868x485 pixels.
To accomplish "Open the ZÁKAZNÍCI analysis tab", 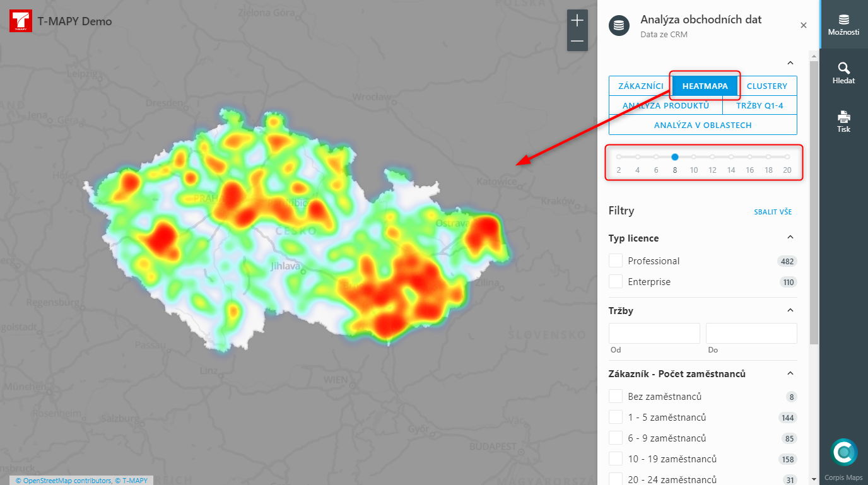I will point(640,86).
